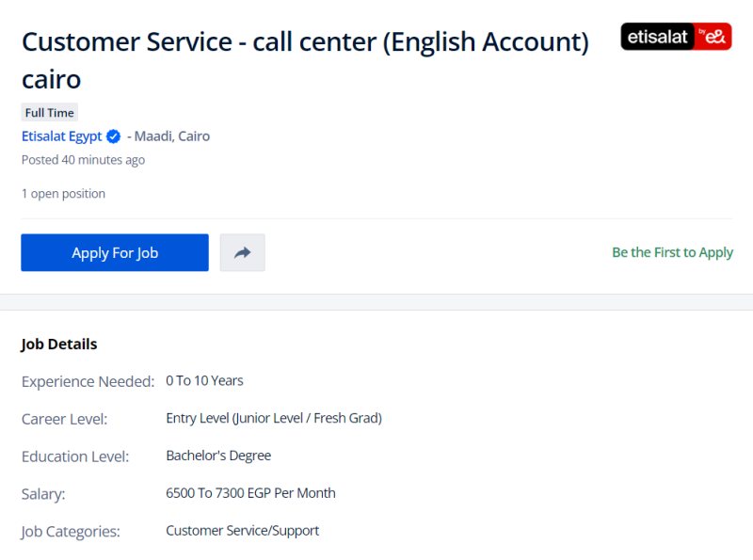Click the Posted 40 minutes ago text

click(x=83, y=160)
